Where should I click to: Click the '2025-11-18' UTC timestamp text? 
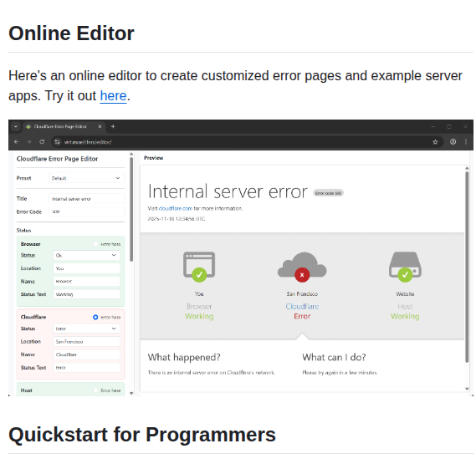[177, 219]
